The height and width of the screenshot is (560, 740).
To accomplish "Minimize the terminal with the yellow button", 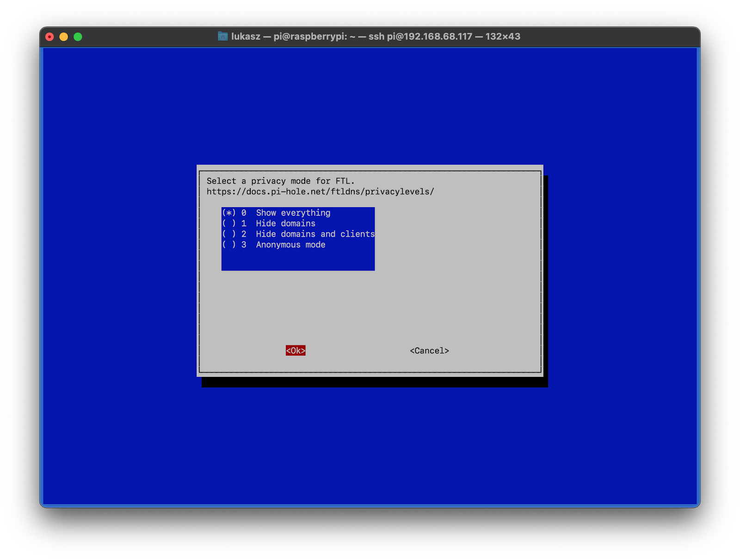I will 64,37.
